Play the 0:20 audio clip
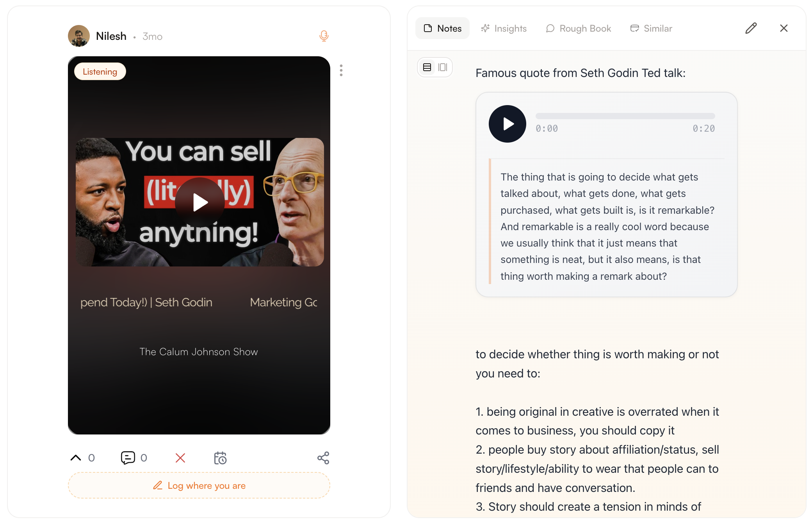The image size is (812, 522). pos(507,124)
